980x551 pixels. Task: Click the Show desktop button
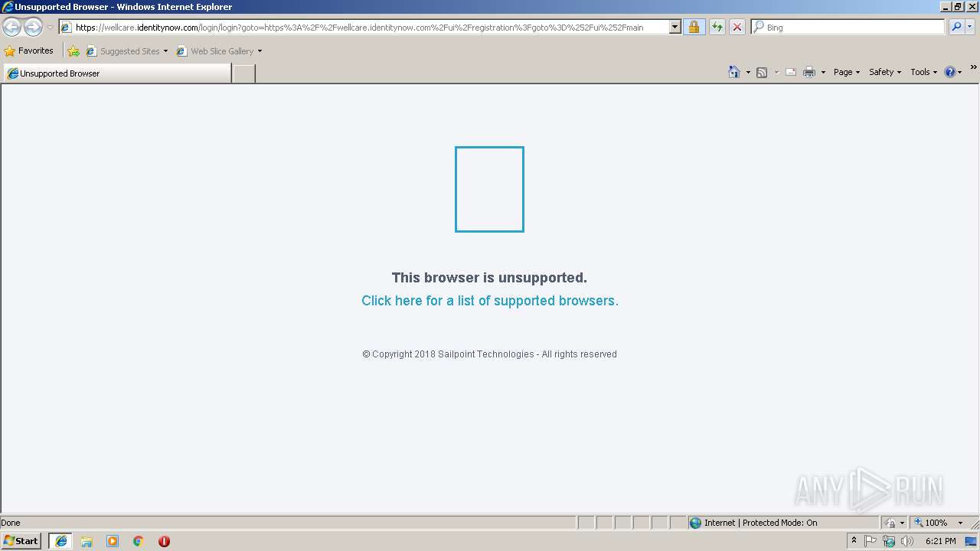(x=972, y=541)
